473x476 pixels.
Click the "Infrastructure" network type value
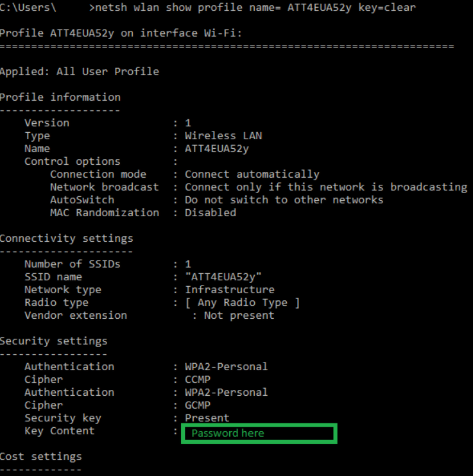[229, 289]
